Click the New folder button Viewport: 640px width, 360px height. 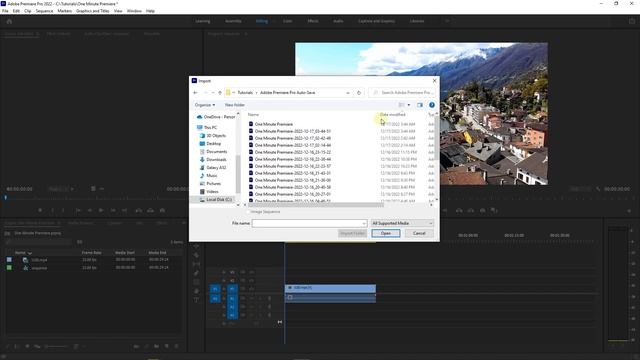pos(235,105)
